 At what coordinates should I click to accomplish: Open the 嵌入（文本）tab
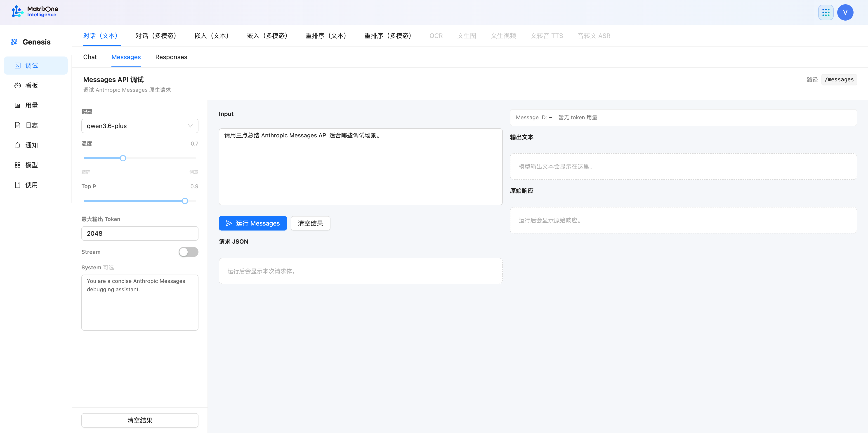[x=213, y=36]
